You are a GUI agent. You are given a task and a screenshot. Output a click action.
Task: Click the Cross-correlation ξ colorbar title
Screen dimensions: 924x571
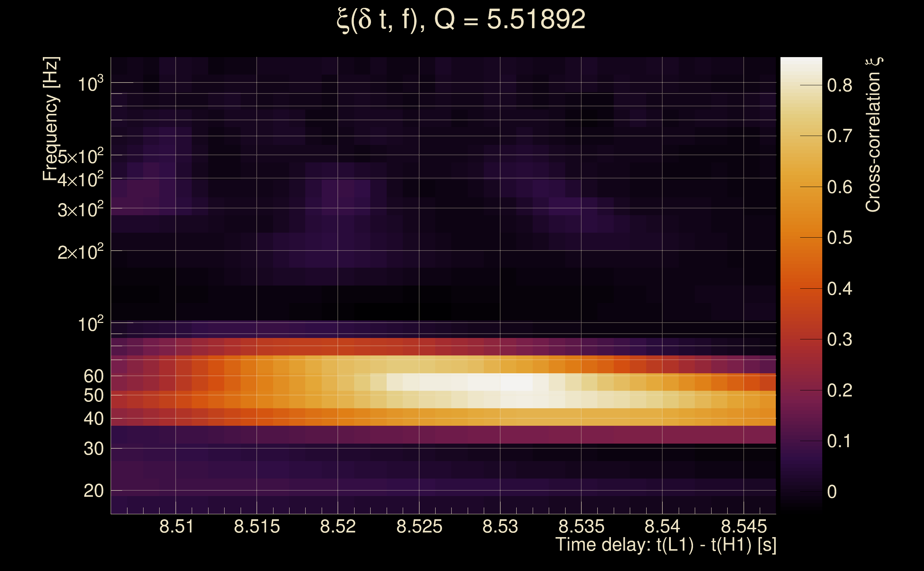coord(873,135)
